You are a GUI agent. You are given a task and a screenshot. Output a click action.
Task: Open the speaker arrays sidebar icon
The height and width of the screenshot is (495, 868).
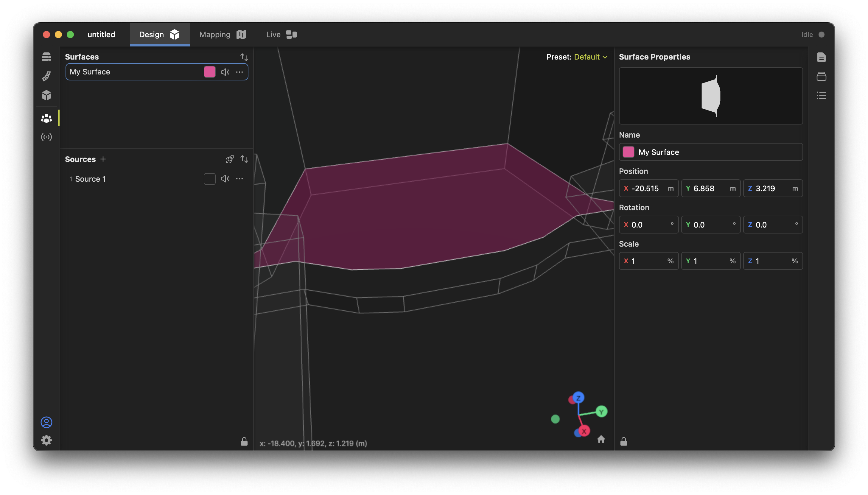click(46, 76)
